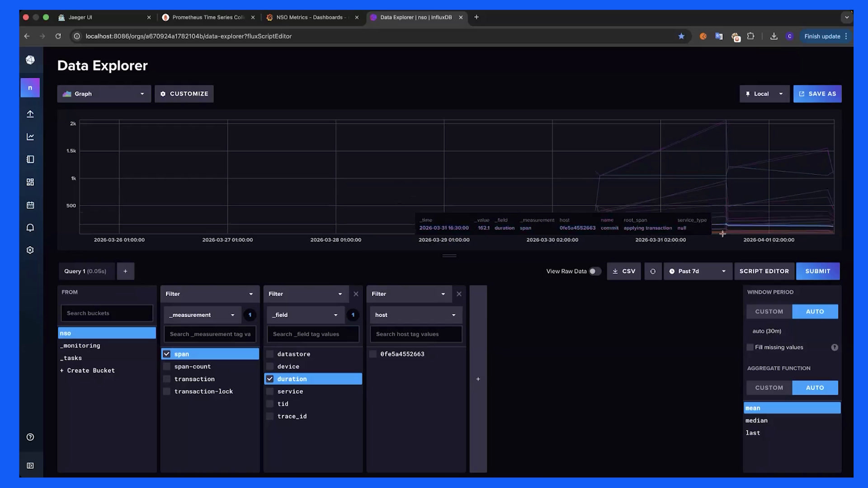Check the span-count measurement
The height and width of the screenshot is (488, 868).
click(167, 366)
